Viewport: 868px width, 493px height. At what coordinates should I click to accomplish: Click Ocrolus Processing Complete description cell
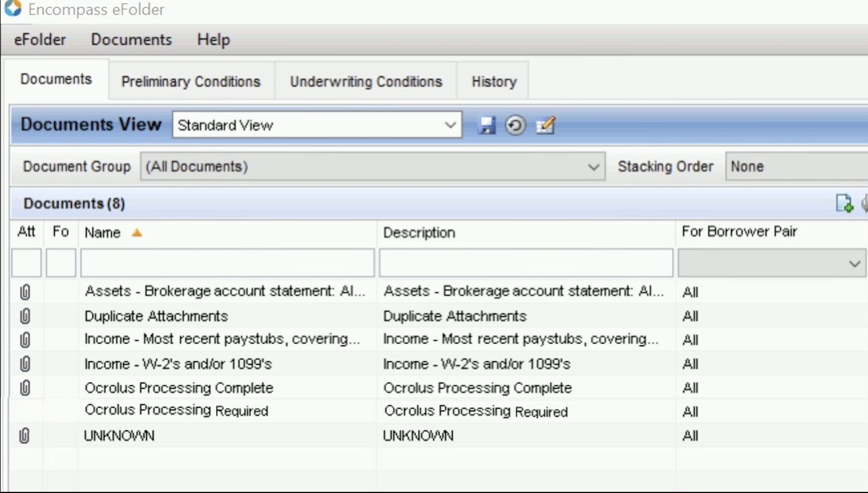pyautogui.click(x=477, y=388)
